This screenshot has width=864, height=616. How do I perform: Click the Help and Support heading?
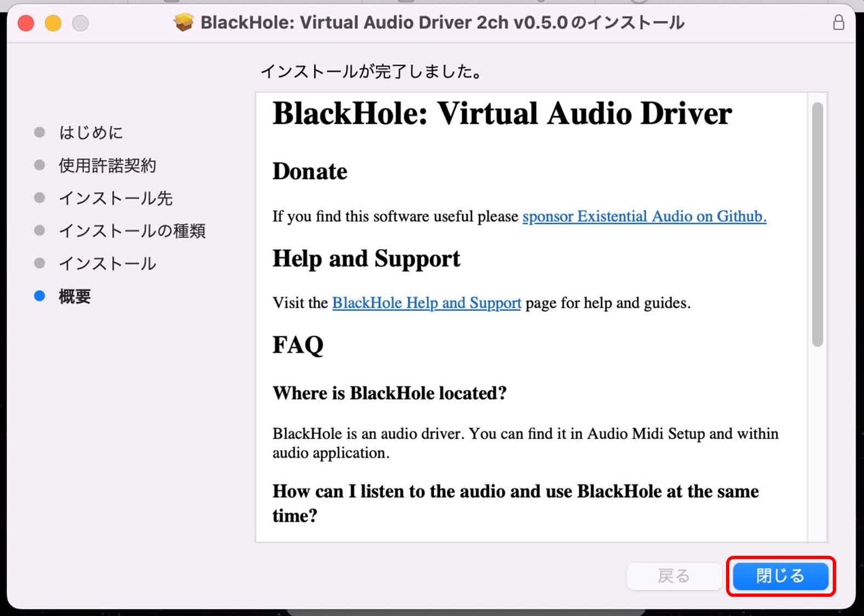pyautogui.click(x=366, y=259)
